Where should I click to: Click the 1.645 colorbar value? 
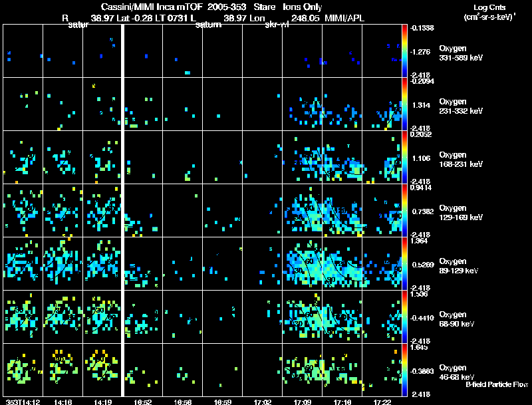tap(419, 347)
